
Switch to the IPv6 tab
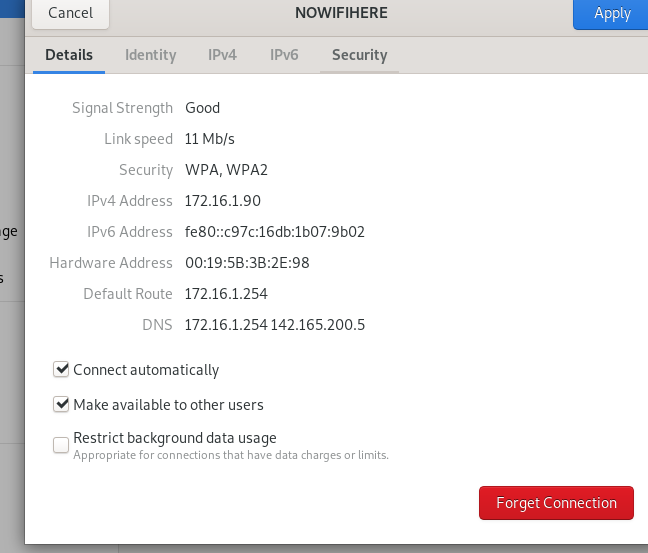click(284, 55)
